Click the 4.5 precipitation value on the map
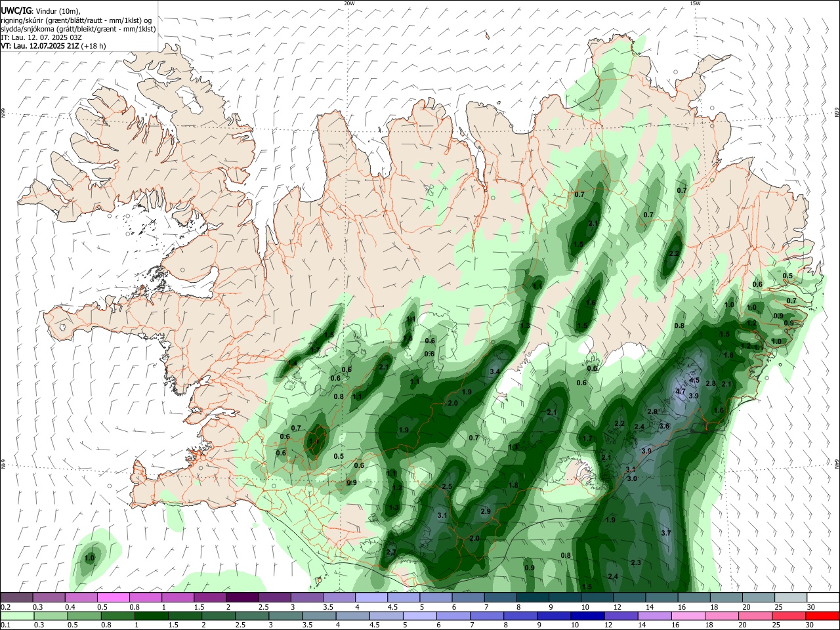 pos(694,381)
